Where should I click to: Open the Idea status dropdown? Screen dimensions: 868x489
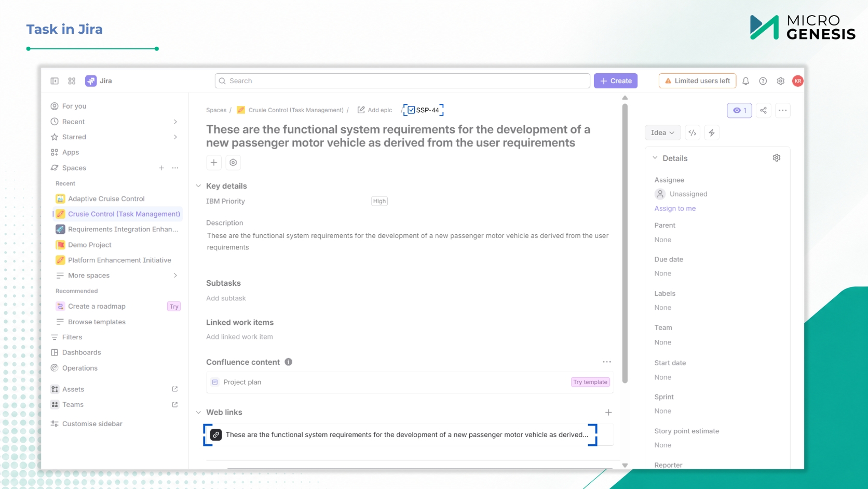[662, 133]
